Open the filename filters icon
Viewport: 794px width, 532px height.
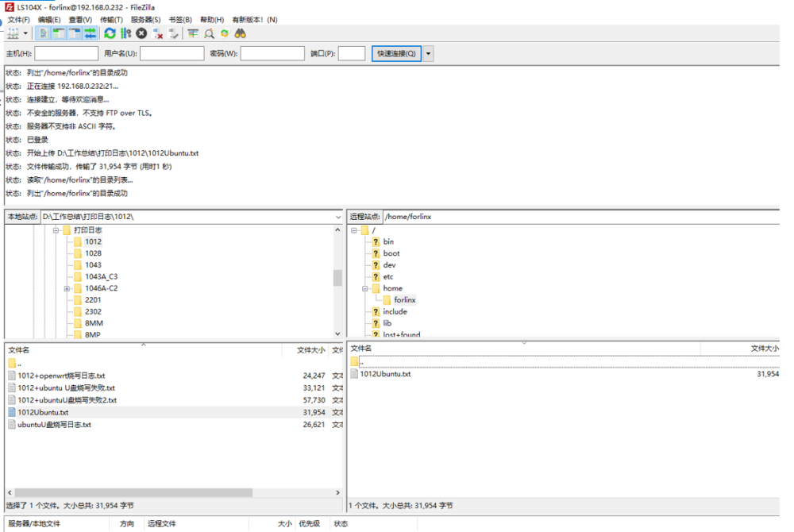click(x=193, y=33)
